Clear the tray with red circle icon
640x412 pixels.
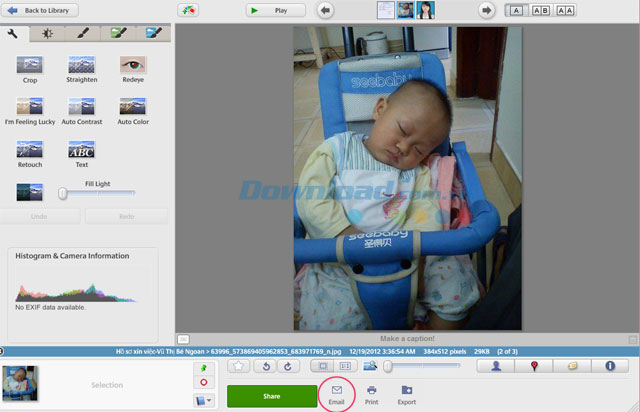pos(204,382)
